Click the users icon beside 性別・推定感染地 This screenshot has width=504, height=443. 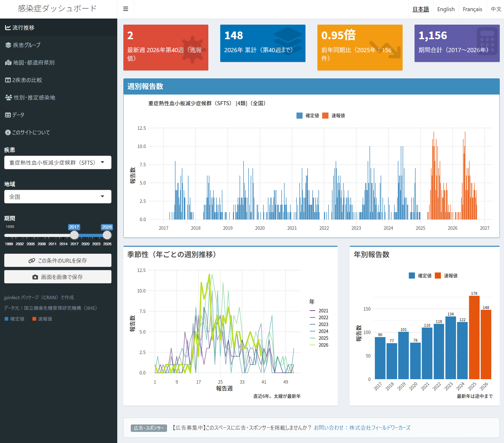tap(8, 97)
